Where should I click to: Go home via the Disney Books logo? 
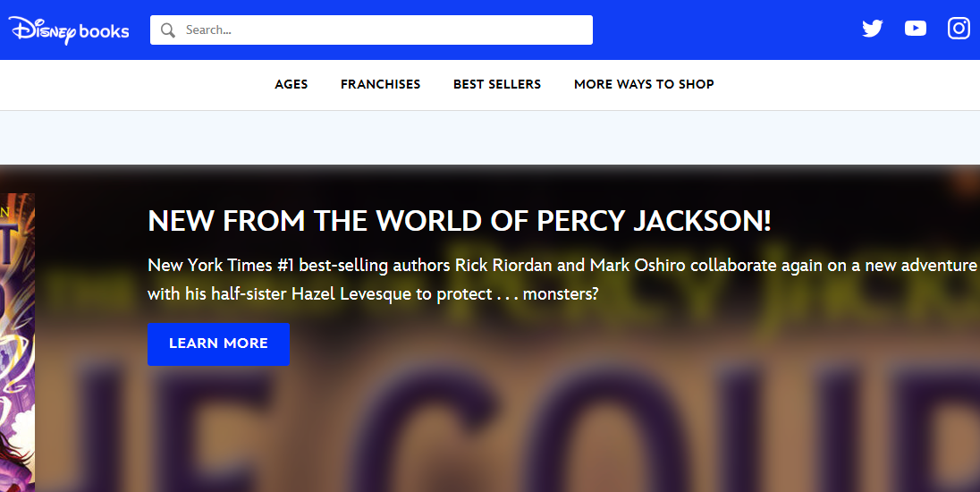tap(69, 30)
